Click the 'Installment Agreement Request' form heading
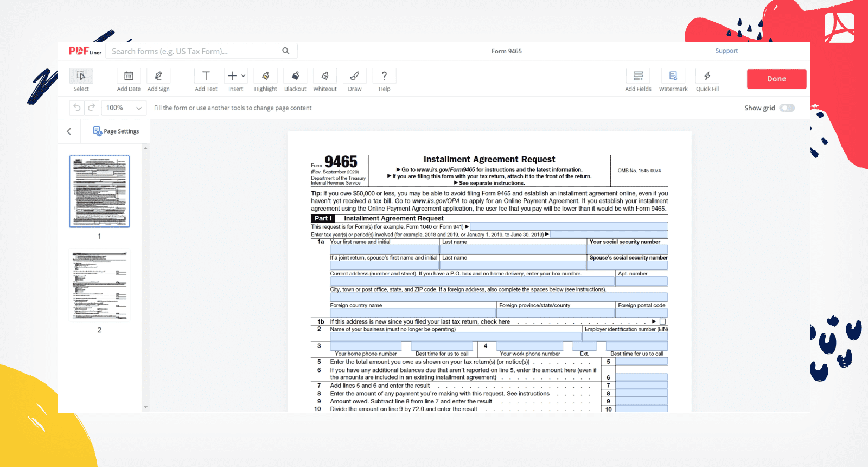Viewport: 868px width, 467px height. (489, 159)
